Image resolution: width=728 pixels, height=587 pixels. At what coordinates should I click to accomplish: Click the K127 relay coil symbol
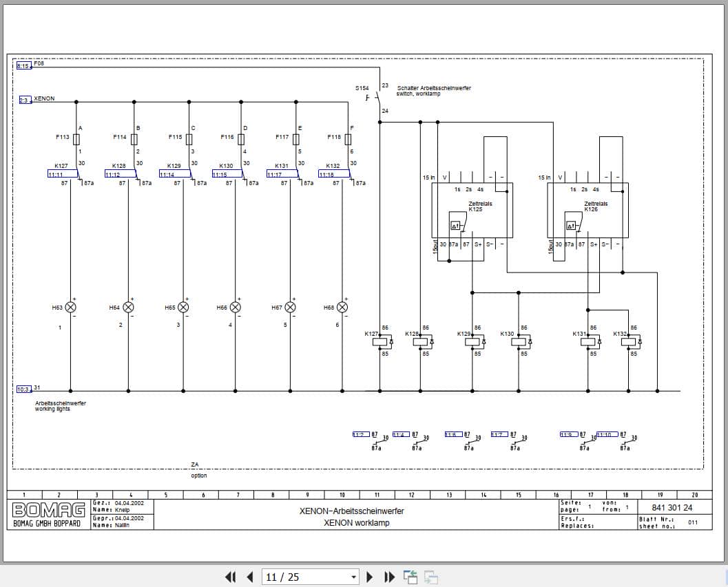[379, 342]
